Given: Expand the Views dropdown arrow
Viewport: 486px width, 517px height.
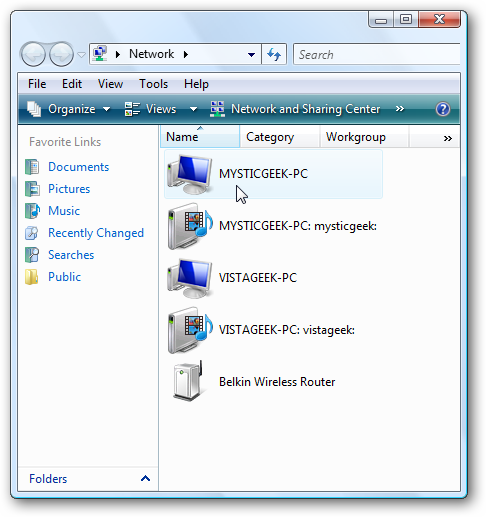Looking at the screenshot, I should (193, 109).
